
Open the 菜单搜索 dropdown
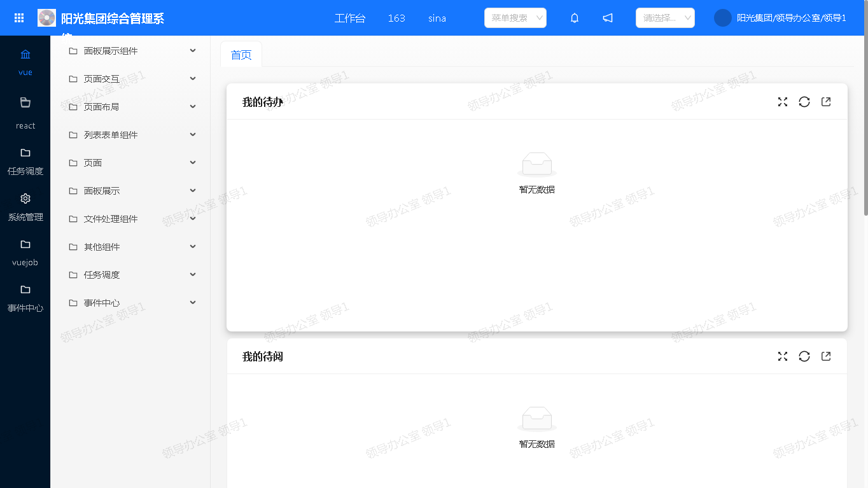tap(515, 18)
